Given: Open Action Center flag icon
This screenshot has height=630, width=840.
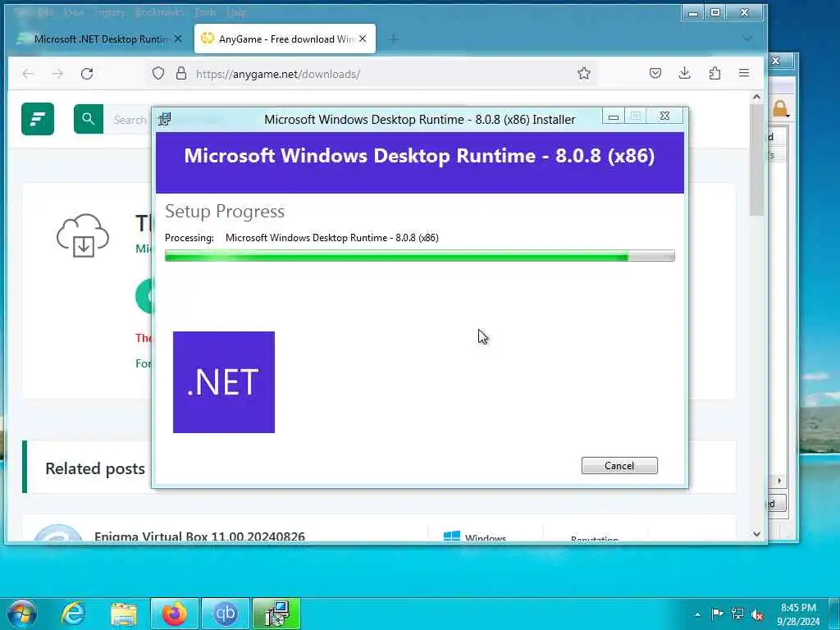Looking at the screenshot, I should 717,614.
